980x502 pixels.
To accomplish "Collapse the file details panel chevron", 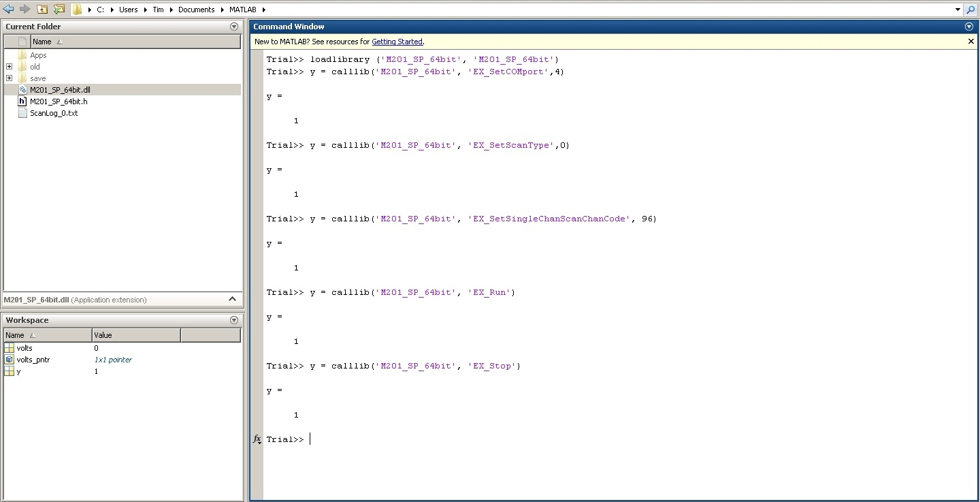I will (x=232, y=299).
